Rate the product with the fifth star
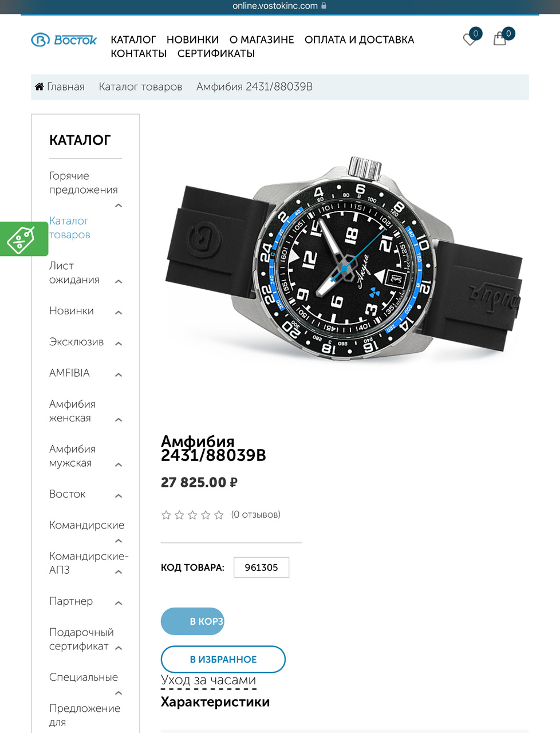 (x=219, y=515)
